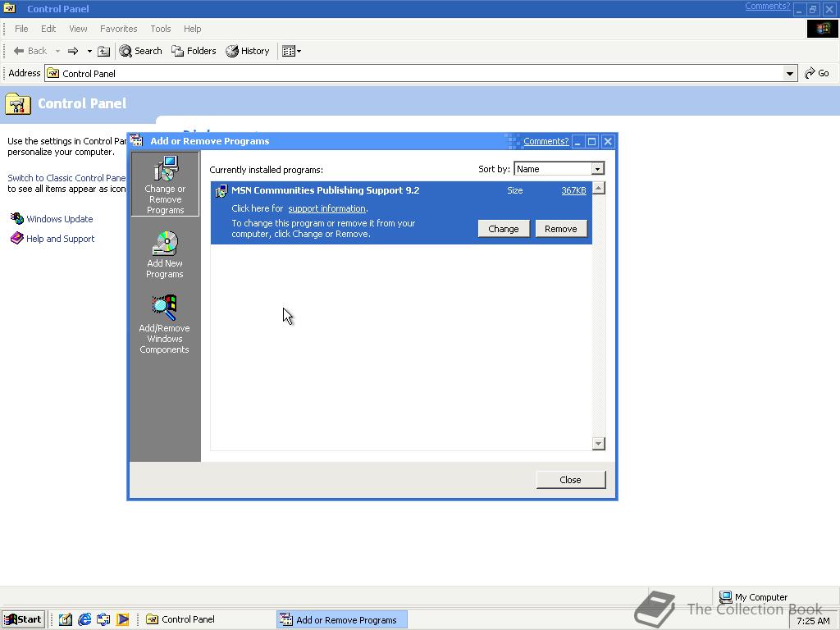Open the Back button history dropdown
This screenshot has height=630, width=840.
(57, 51)
